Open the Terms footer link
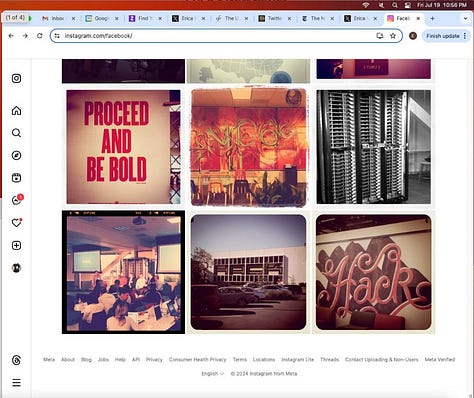 [x=240, y=359]
